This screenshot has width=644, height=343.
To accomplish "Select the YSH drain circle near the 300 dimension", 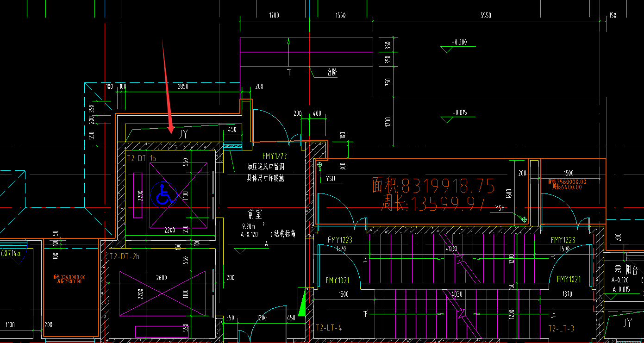I will 319,164.
